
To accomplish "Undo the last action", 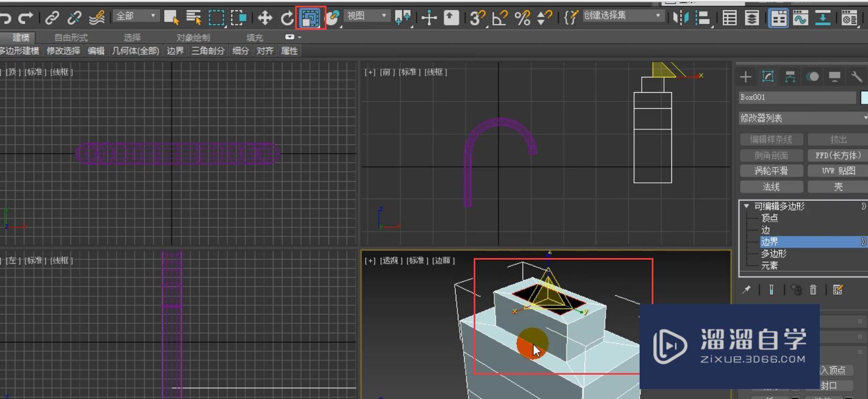I will [5, 19].
